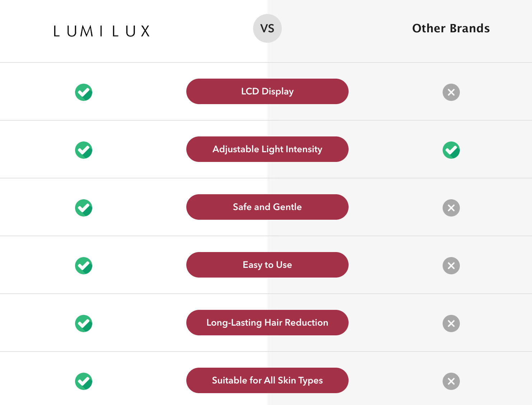The height and width of the screenshot is (405, 532).
Task: Click the gray X beside LCD Display
Action: point(451,92)
